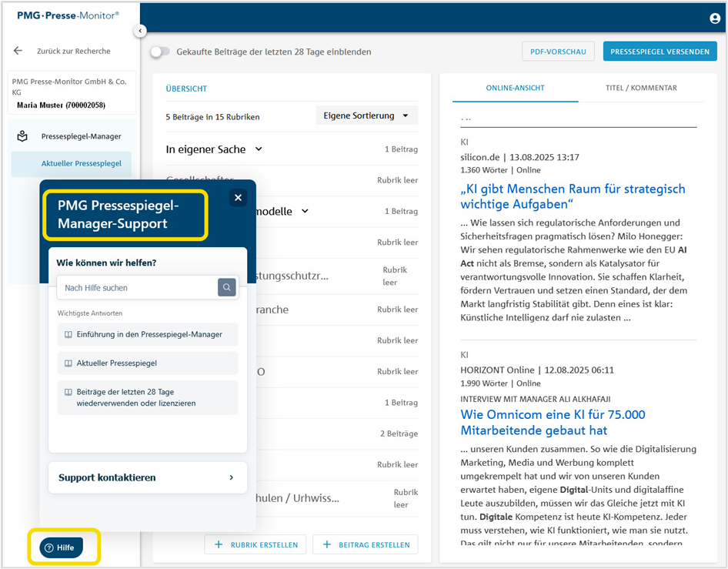Click the PMG Presse-Monitor logo

(x=68, y=15)
